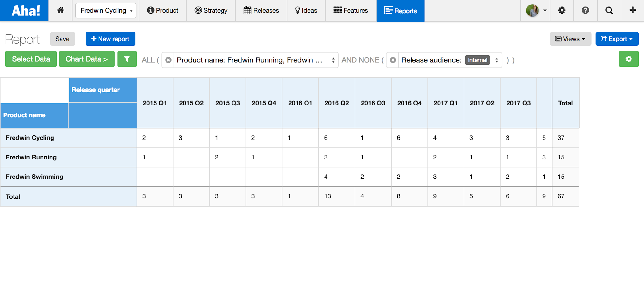Screen dimensions: 644x282
Task: Open the Releases menu
Action: pos(261,11)
